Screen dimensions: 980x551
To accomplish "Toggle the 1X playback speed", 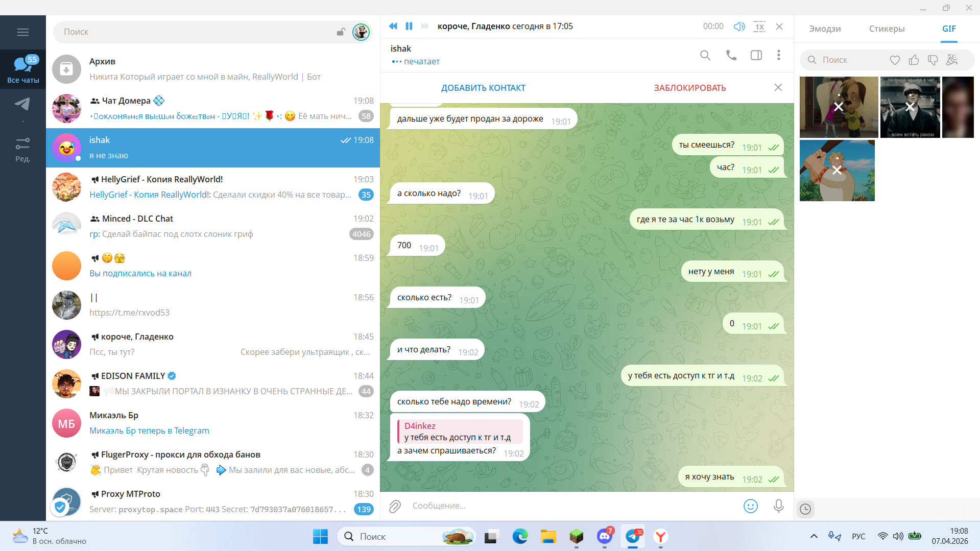I will pyautogui.click(x=759, y=27).
